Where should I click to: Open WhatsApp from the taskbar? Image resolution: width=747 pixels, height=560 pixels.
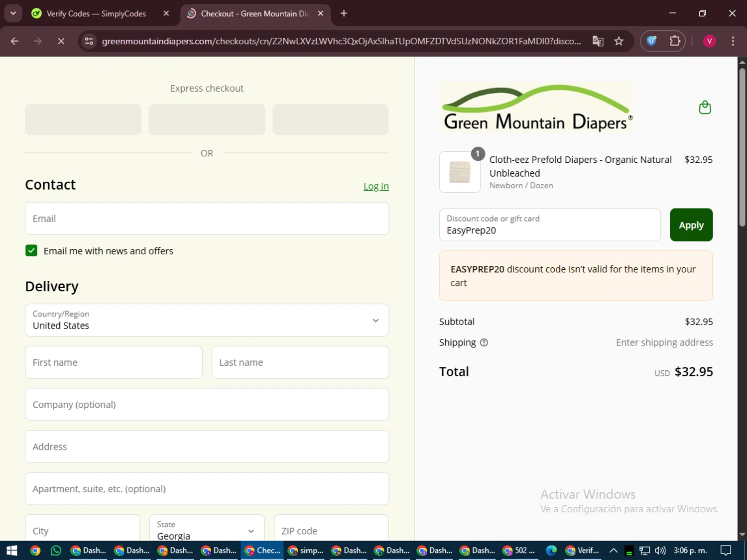tap(56, 551)
